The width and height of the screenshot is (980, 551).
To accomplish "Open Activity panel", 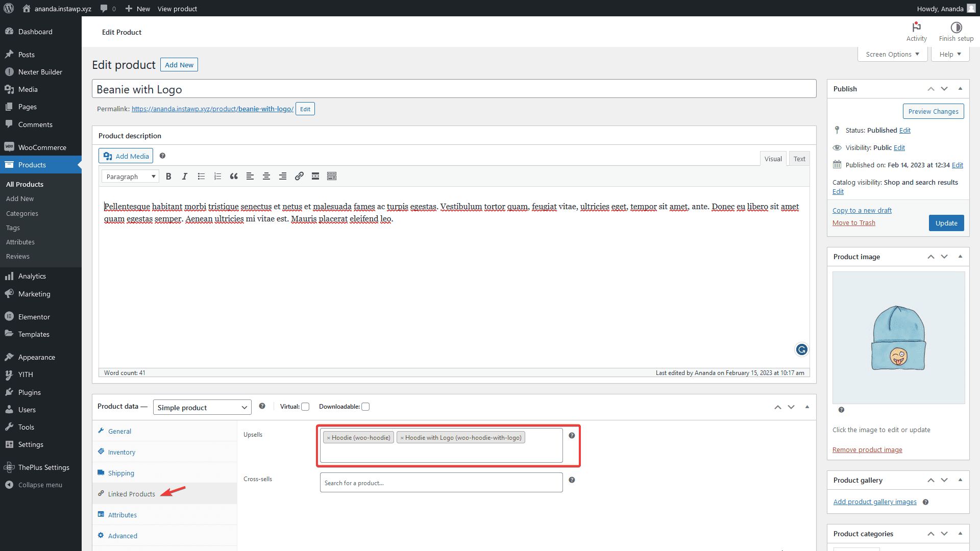I will pos(916,32).
